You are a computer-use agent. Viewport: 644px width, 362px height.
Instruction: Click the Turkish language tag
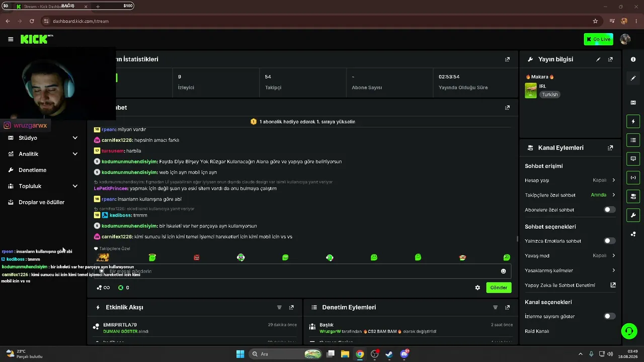[x=550, y=95]
